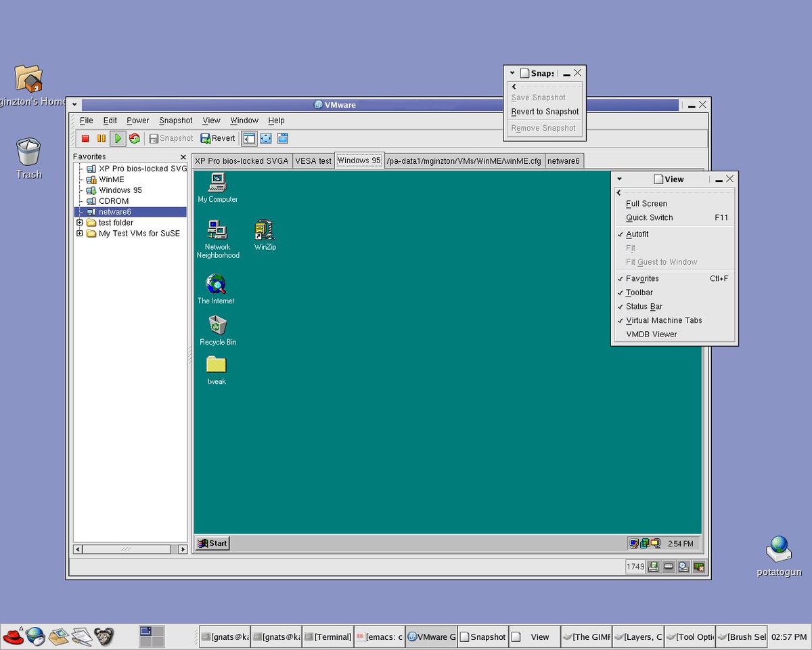Select the potatogun desktop icon
Screen dimensions: 812x650
pyautogui.click(x=779, y=556)
